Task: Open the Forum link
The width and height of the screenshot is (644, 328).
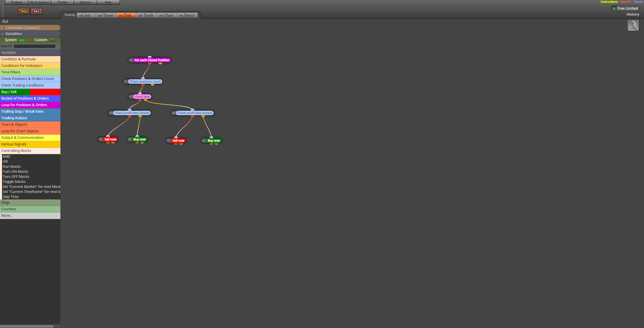Action: tap(638, 2)
